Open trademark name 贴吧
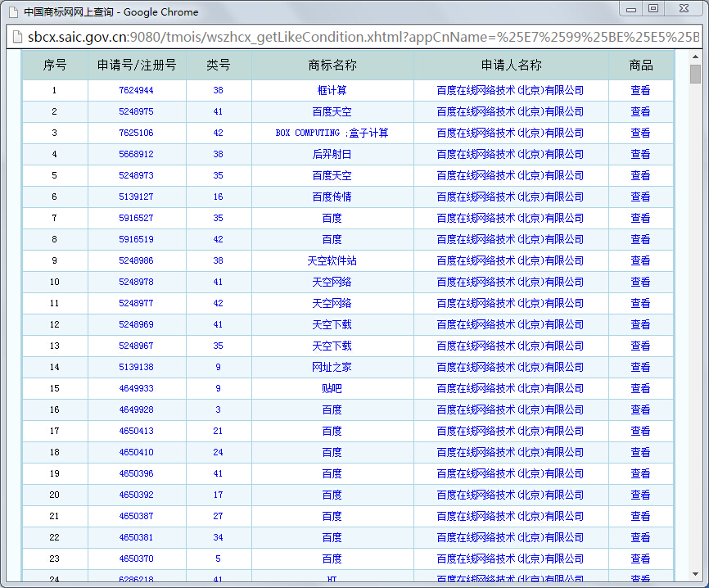The image size is (709, 588). (332, 388)
